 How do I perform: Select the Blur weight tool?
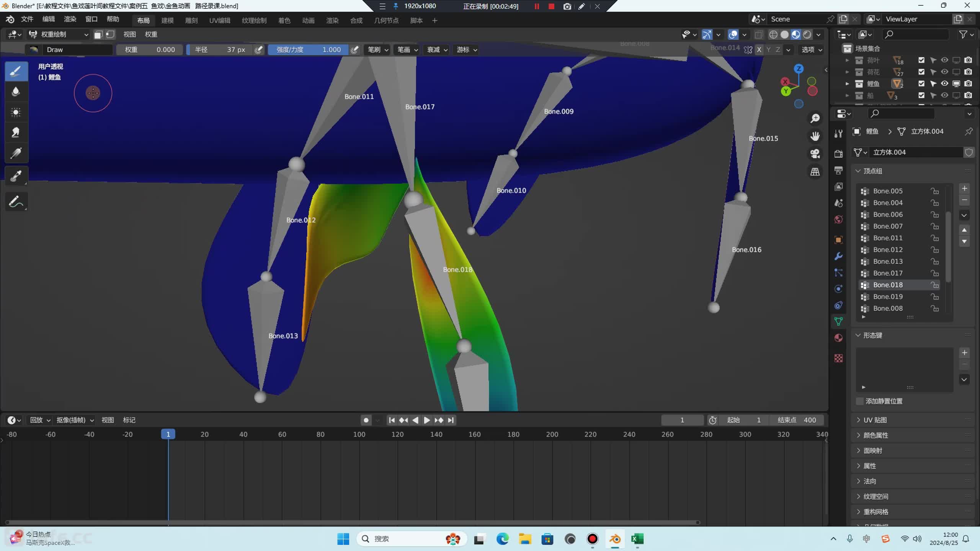pyautogui.click(x=16, y=91)
